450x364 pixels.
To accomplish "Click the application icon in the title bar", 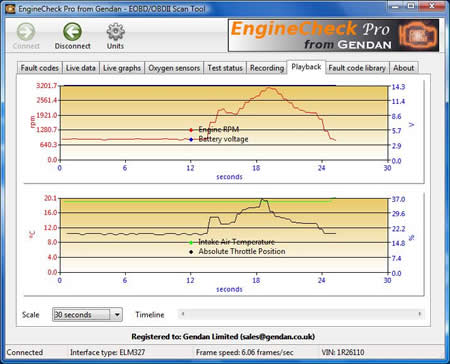I will [10, 8].
